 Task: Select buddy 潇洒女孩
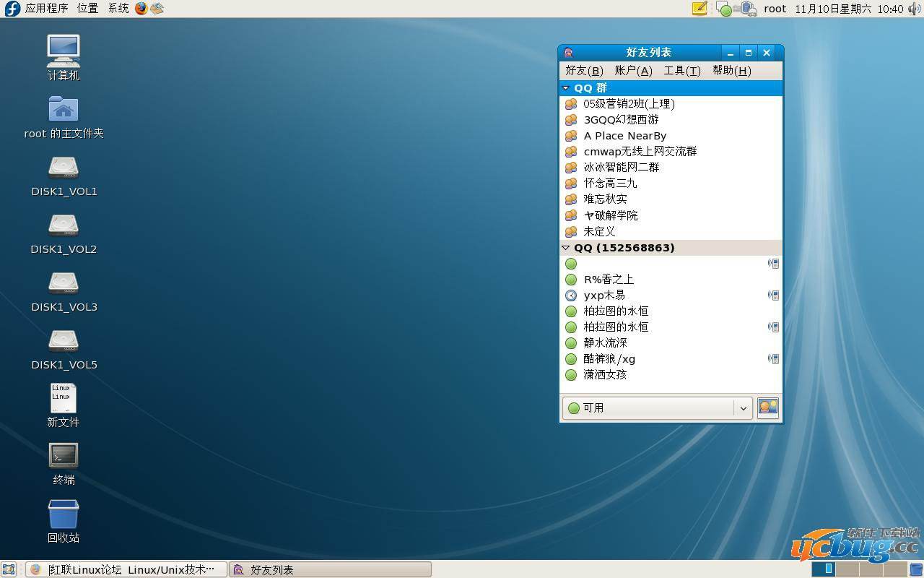[671, 375]
